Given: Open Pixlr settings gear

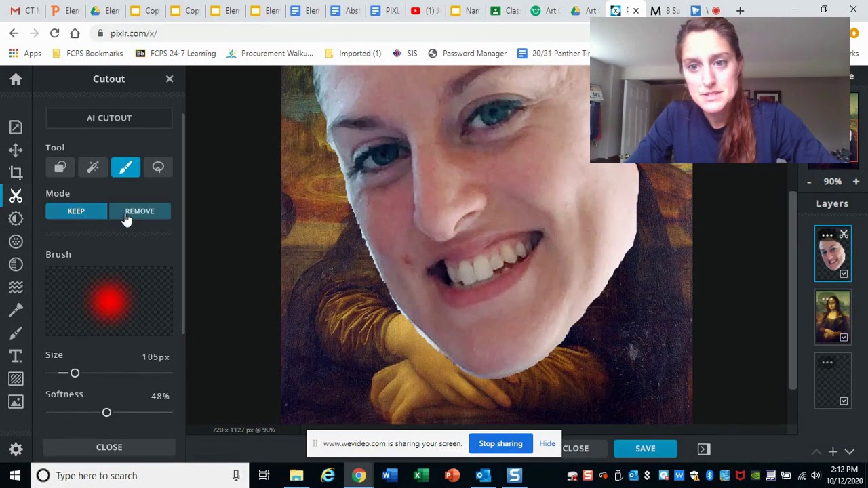Looking at the screenshot, I should (x=16, y=449).
